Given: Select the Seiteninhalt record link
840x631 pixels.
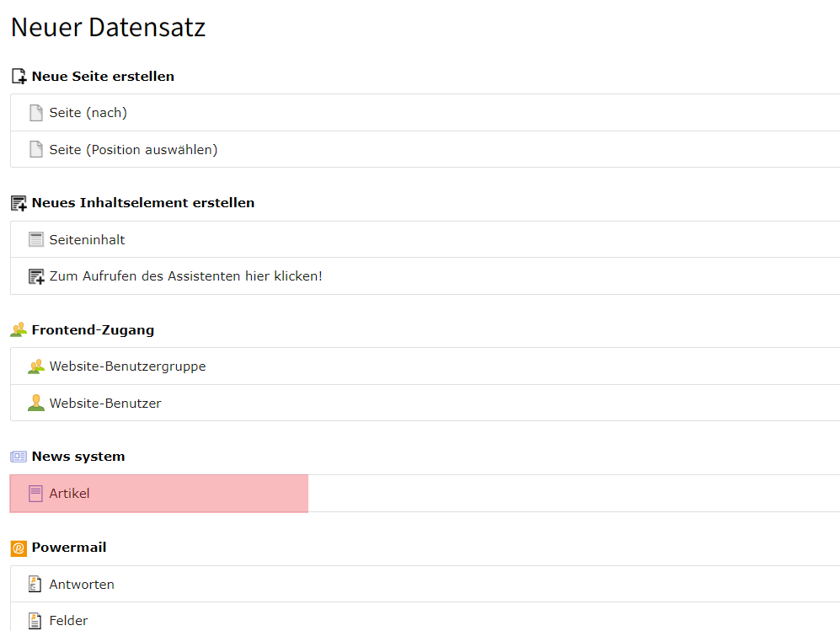Looking at the screenshot, I should (x=87, y=240).
